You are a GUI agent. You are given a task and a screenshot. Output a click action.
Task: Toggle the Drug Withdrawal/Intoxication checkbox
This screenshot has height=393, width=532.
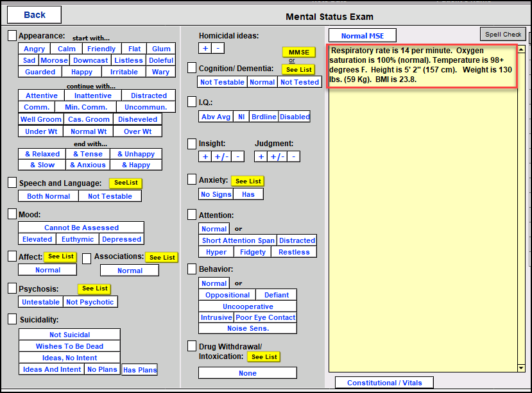coord(192,346)
